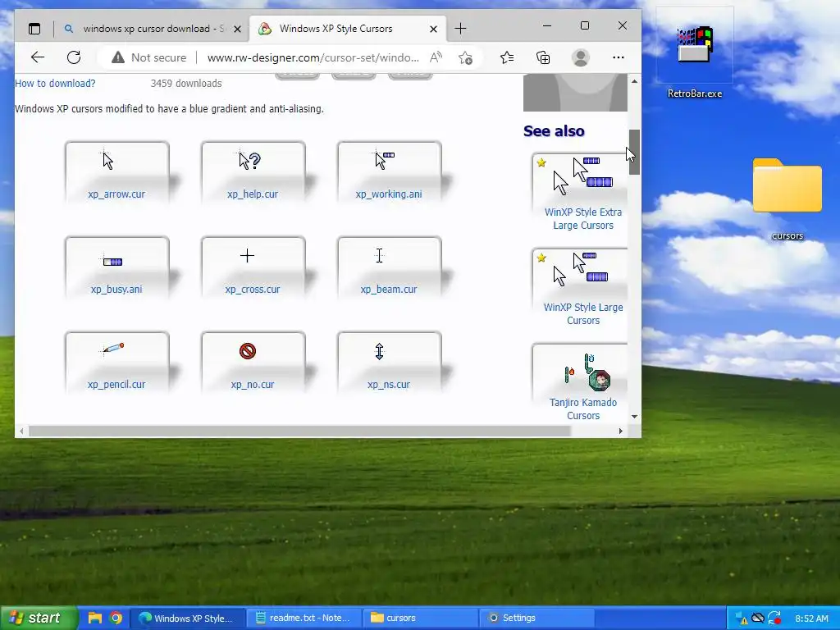Click the xp_ns resize cursor preview icon

[x=379, y=351]
